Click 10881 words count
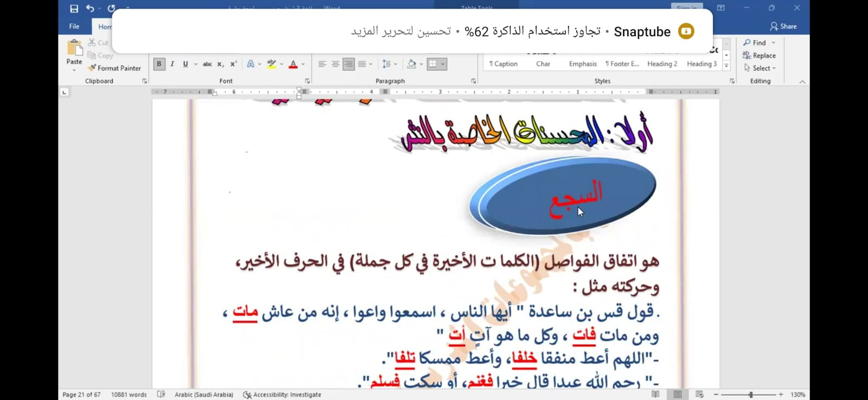The width and height of the screenshot is (868, 400). [129, 395]
